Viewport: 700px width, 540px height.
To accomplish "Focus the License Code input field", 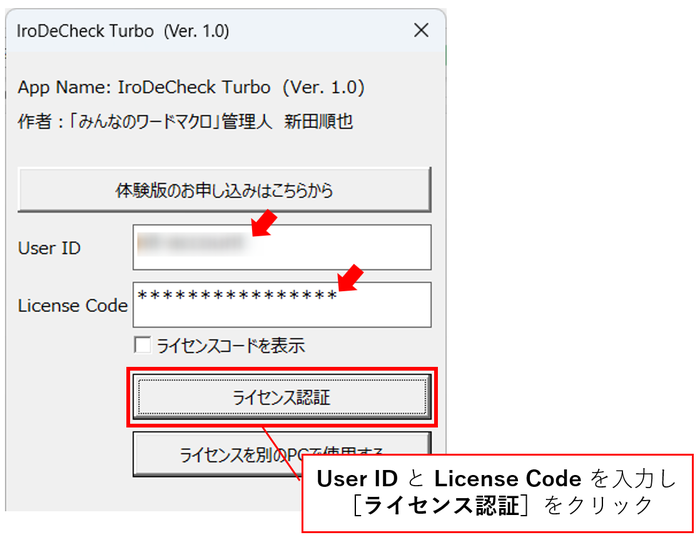I will tap(282, 305).
